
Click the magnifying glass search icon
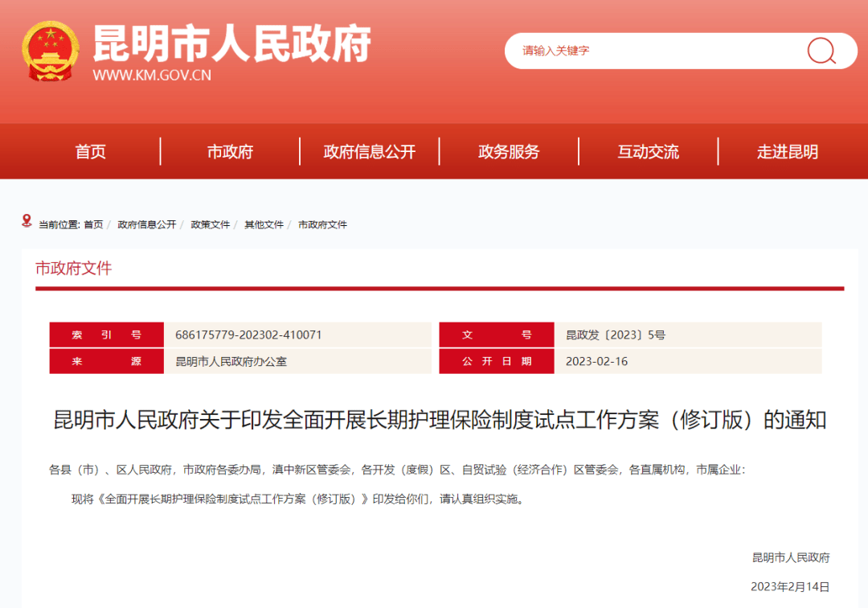pyautogui.click(x=821, y=51)
